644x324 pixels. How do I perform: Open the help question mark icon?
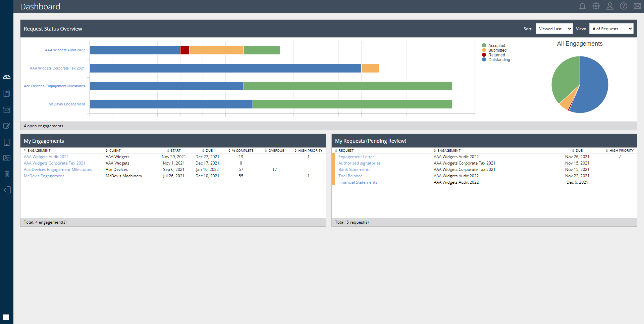624,6
